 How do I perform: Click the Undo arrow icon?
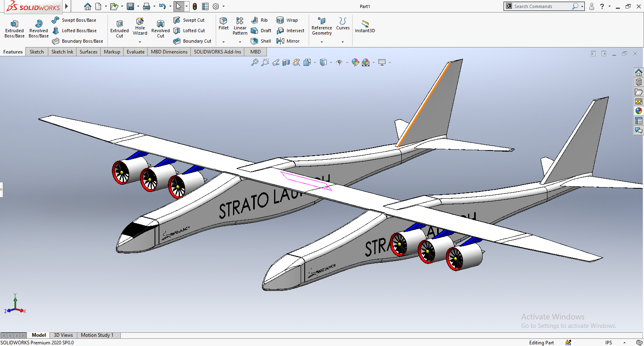163,6
